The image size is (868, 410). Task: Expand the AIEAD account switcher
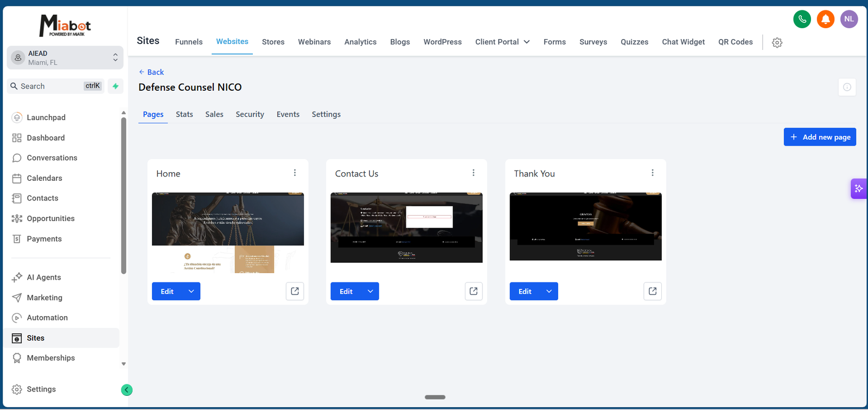click(x=65, y=58)
